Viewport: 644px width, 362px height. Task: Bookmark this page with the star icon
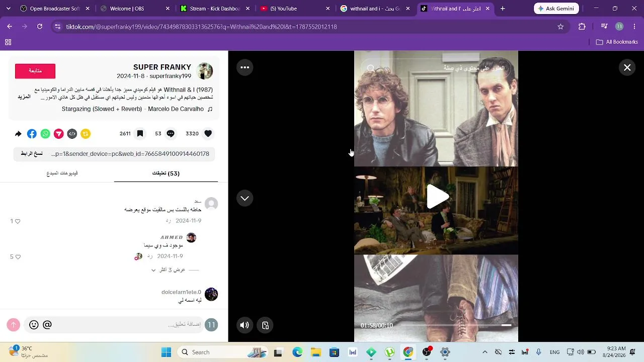[560, 27]
